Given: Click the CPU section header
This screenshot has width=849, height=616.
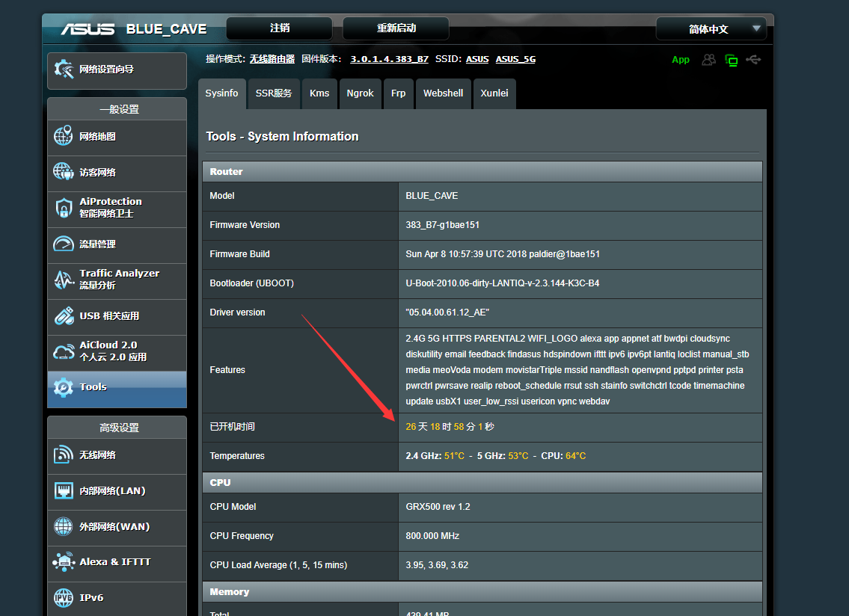Looking at the screenshot, I should [482, 482].
